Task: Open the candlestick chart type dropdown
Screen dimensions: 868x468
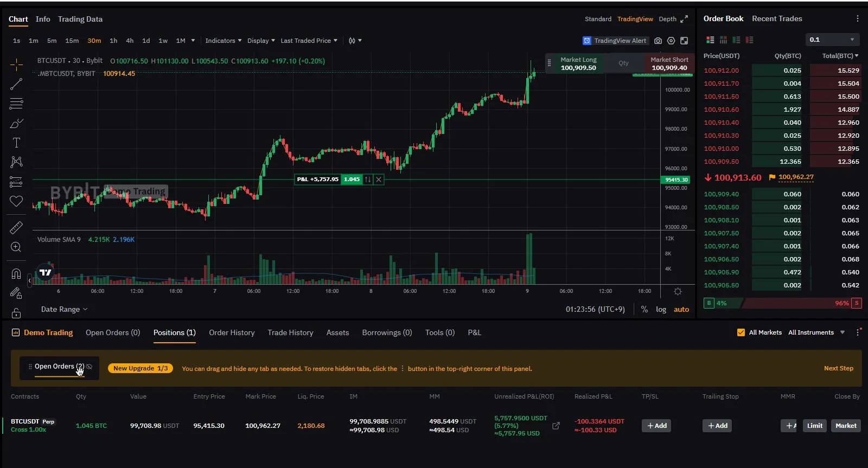Action: pos(355,41)
